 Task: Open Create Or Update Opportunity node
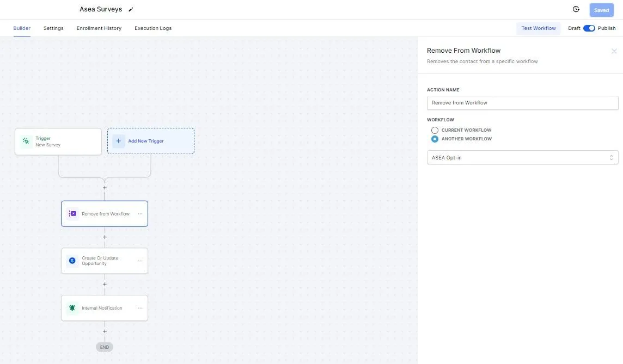[105, 261]
